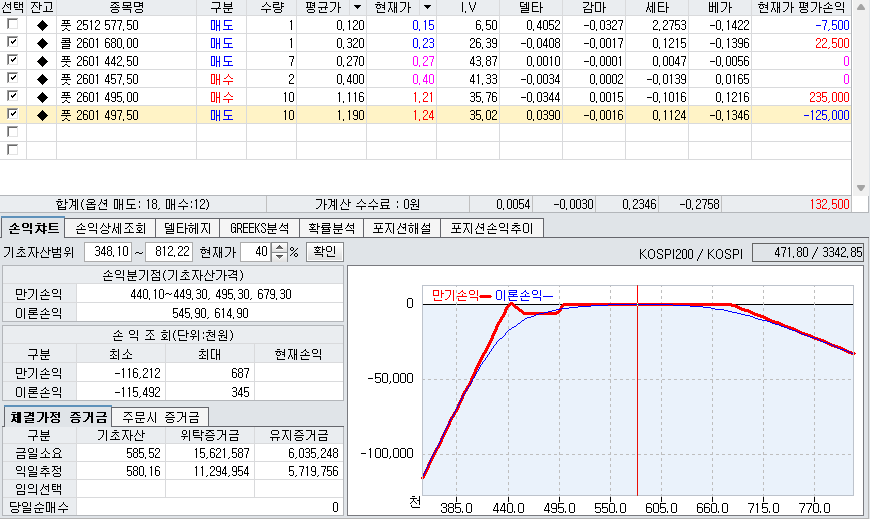
Task: Switch to the 손익차트 tab
Action: click(x=33, y=228)
